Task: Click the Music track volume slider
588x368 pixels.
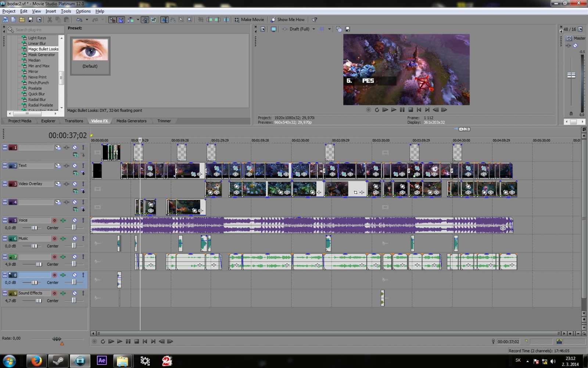Action: point(34,246)
